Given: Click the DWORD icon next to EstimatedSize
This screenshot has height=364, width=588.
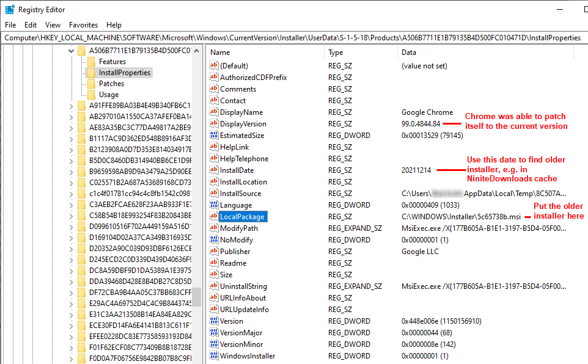Looking at the screenshot, I should point(214,135).
